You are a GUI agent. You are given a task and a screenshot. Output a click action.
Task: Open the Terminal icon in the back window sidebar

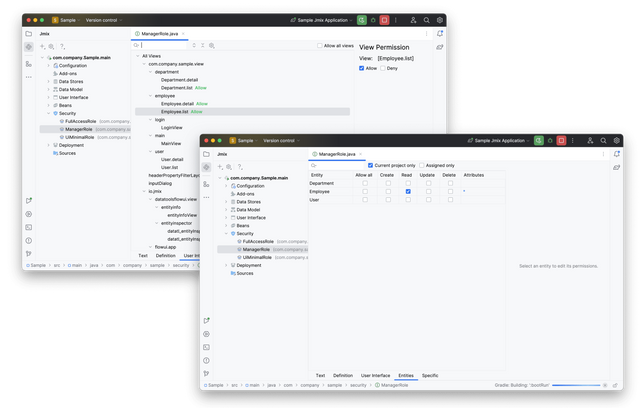coord(29,227)
